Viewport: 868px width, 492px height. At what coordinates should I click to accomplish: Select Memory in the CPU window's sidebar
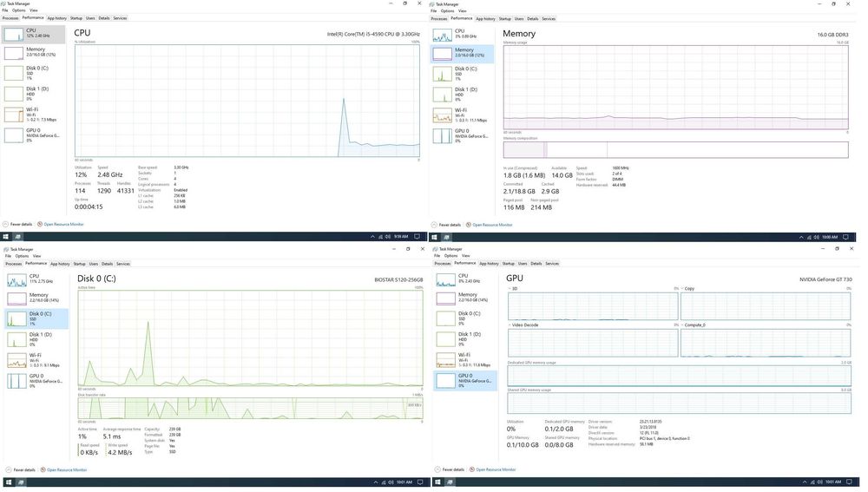tap(33, 53)
